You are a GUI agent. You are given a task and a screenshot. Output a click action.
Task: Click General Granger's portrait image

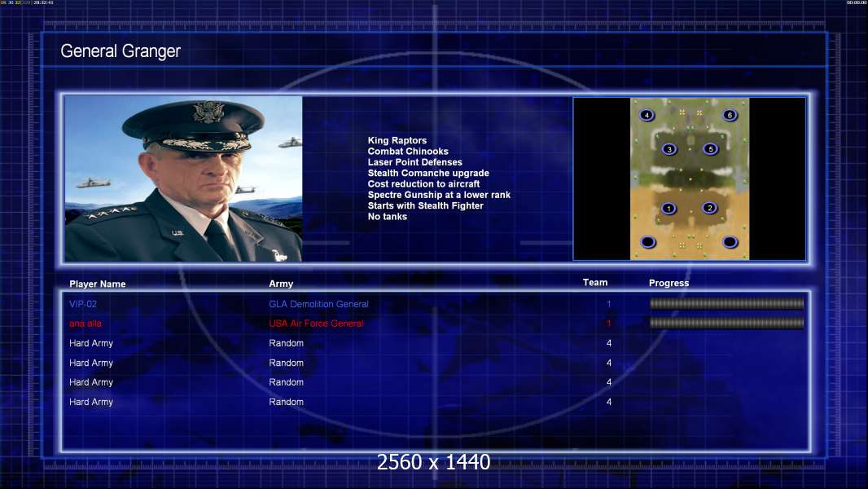coord(183,178)
